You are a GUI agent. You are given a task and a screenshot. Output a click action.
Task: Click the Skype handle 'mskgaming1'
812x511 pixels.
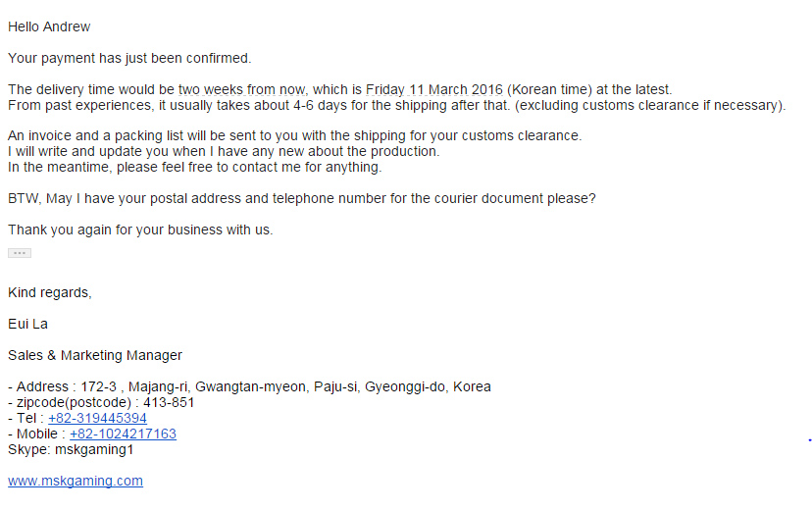94,450
